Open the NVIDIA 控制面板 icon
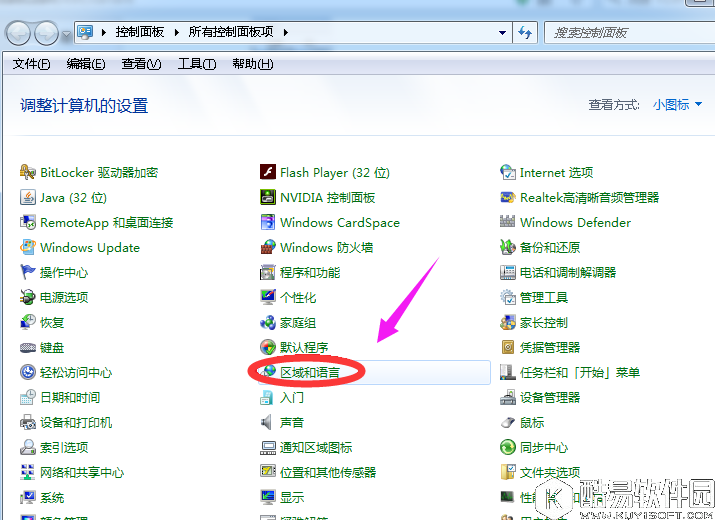 268,198
